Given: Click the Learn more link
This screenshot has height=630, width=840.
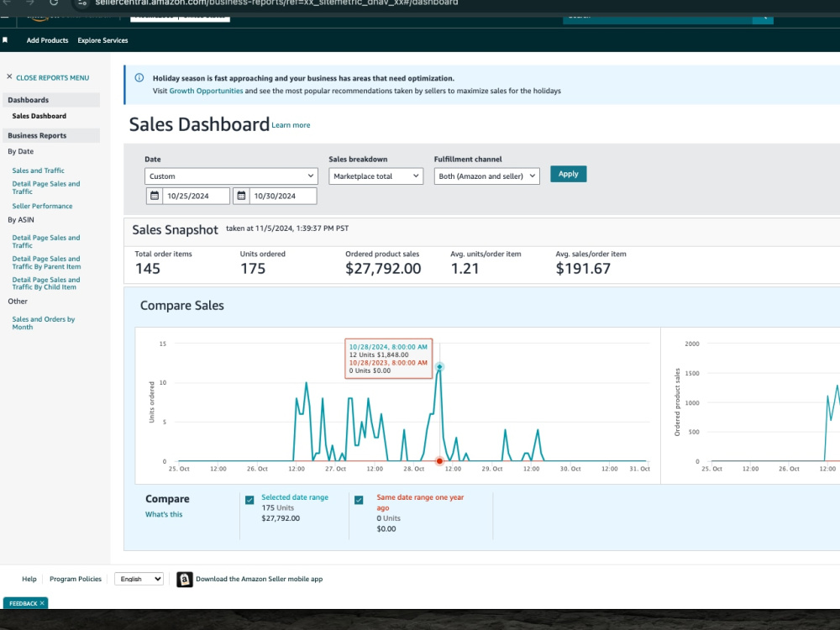Looking at the screenshot, I should point(291,125).
